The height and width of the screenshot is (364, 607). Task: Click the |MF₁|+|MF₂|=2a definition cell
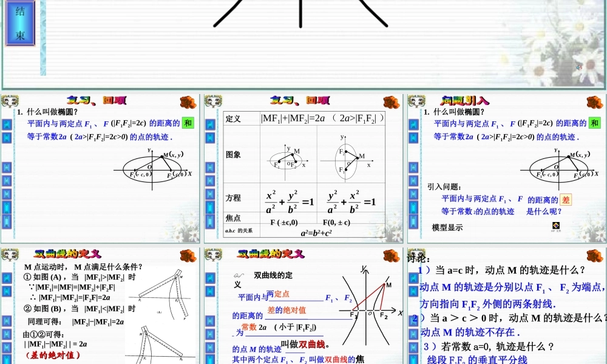(322, 118)
